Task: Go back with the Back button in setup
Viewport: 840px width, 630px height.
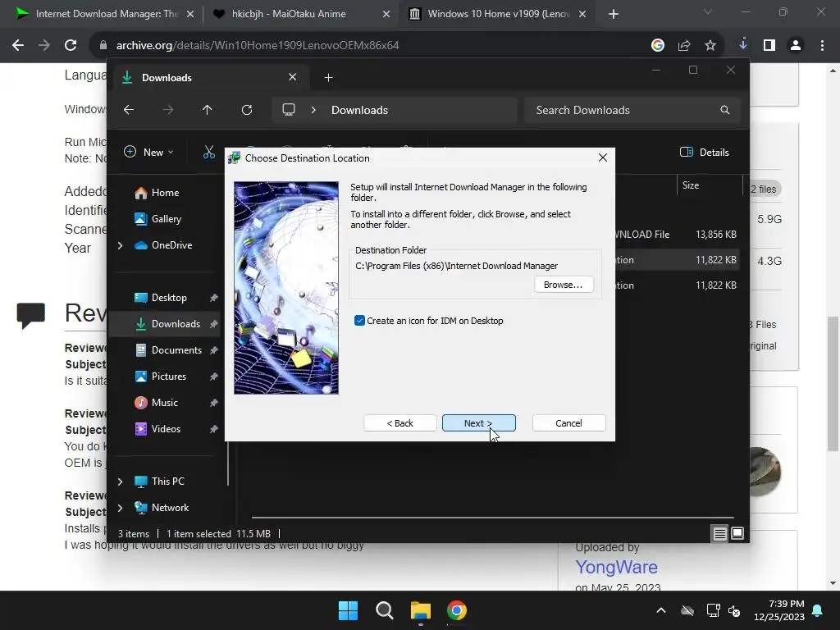Action: tap(400, 423)
